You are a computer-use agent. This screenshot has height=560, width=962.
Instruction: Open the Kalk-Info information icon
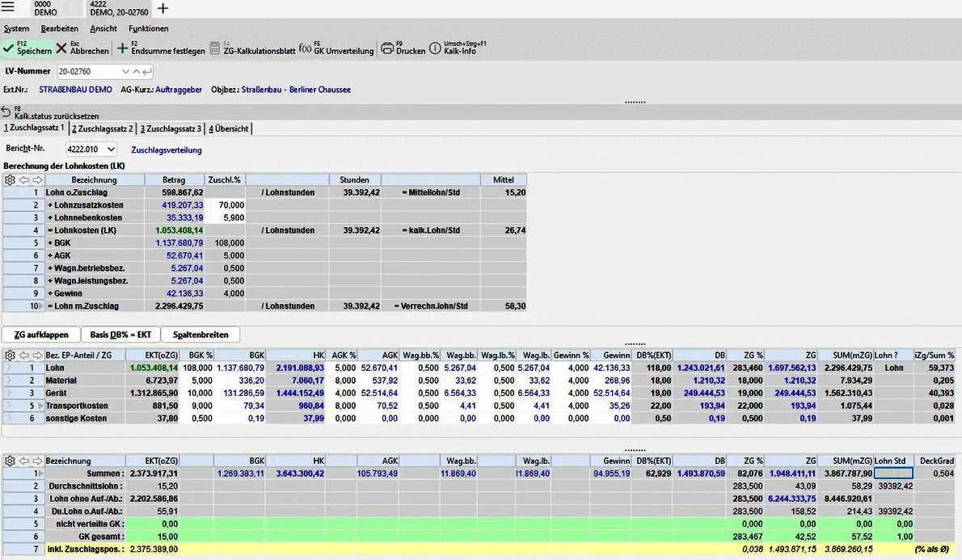(x=435, y=48)
